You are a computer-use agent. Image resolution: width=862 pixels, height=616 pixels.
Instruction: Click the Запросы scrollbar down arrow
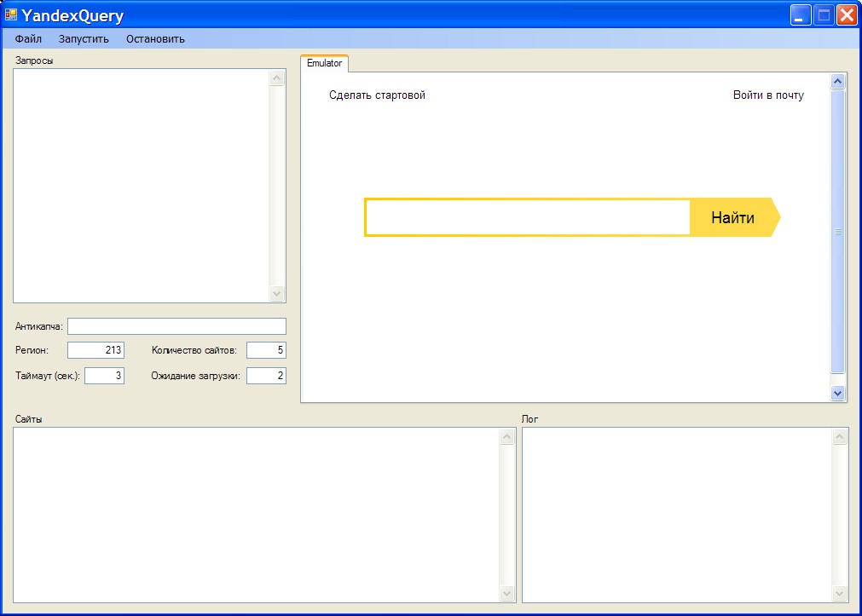(276, 293)
